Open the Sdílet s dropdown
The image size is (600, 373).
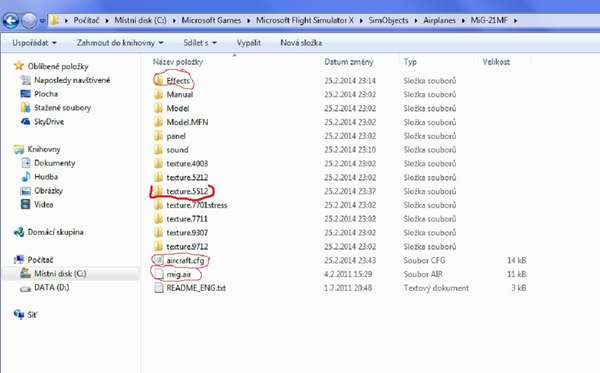click(200, 43)
